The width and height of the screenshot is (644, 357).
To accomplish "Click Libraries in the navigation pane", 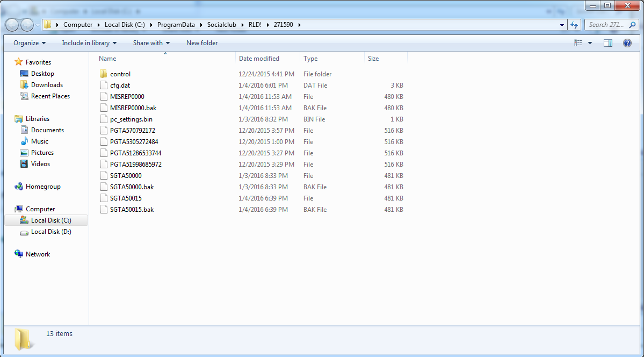I will [38, 118].
